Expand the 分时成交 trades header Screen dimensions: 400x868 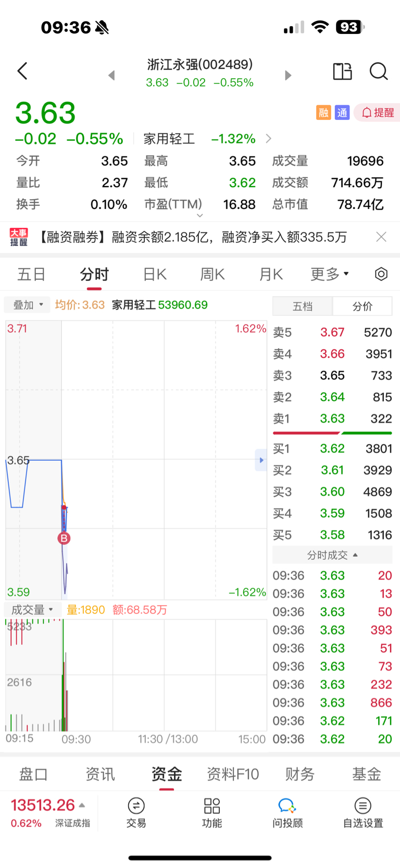(x=332, y=555)
